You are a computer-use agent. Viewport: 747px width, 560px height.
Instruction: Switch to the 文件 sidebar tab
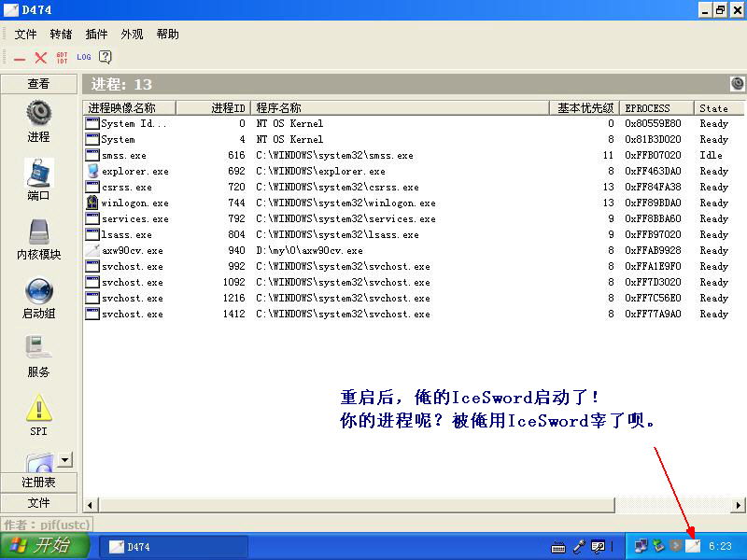point(38,503)
